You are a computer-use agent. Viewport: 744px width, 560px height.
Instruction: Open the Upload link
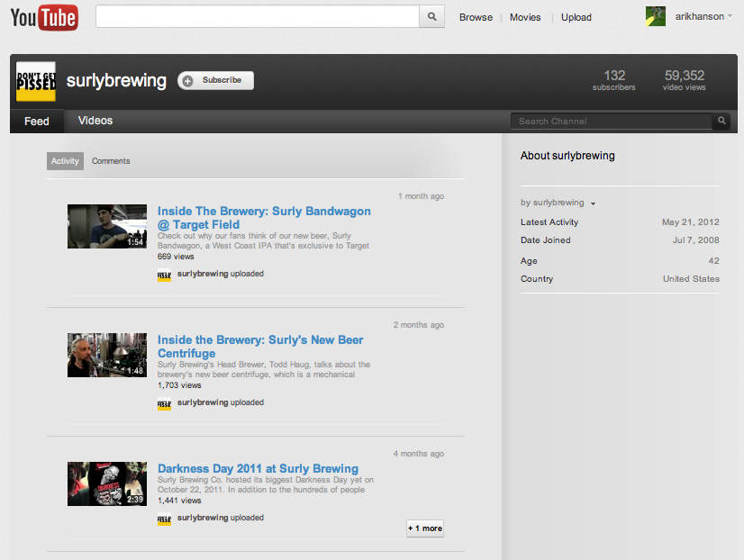(x=576, y=17)
